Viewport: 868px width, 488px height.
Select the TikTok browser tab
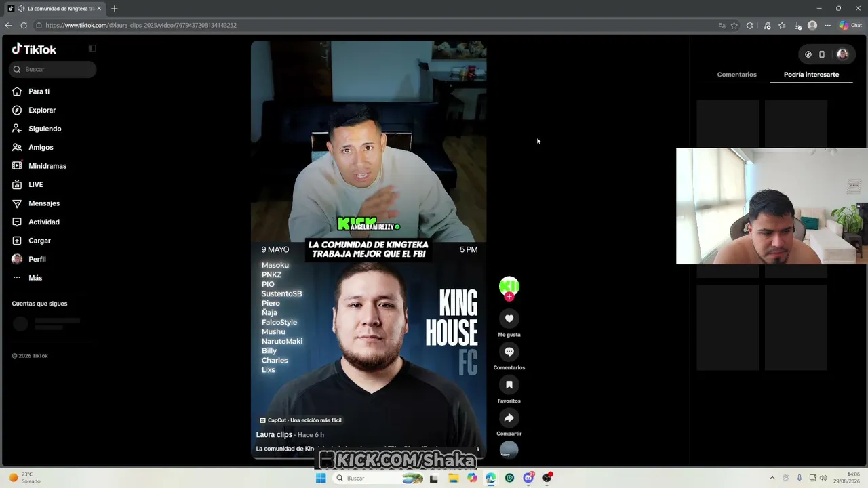tap(54, 9)
